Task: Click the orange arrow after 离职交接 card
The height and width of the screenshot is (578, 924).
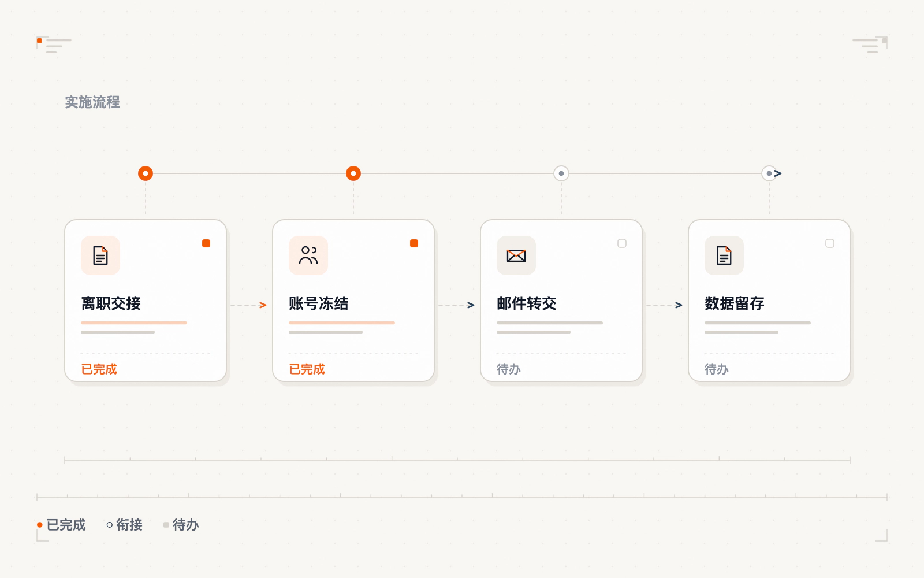Action: pos(263,305)
